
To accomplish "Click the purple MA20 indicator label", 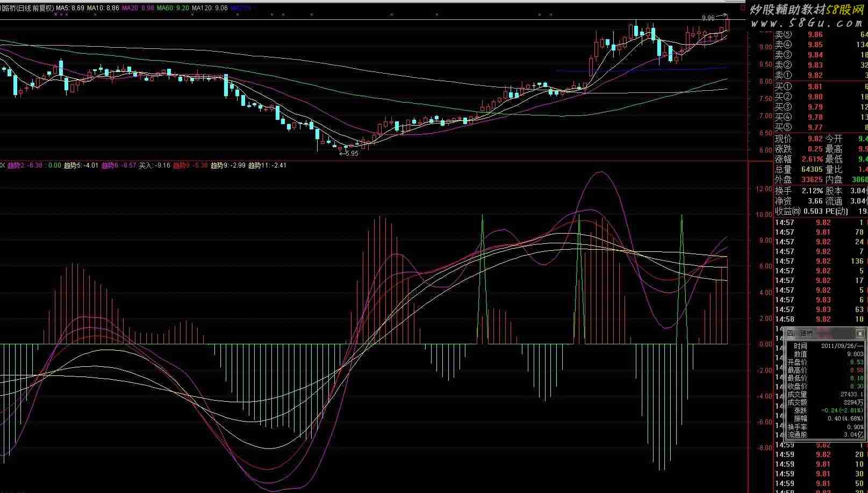I will [x=138, y=9].
